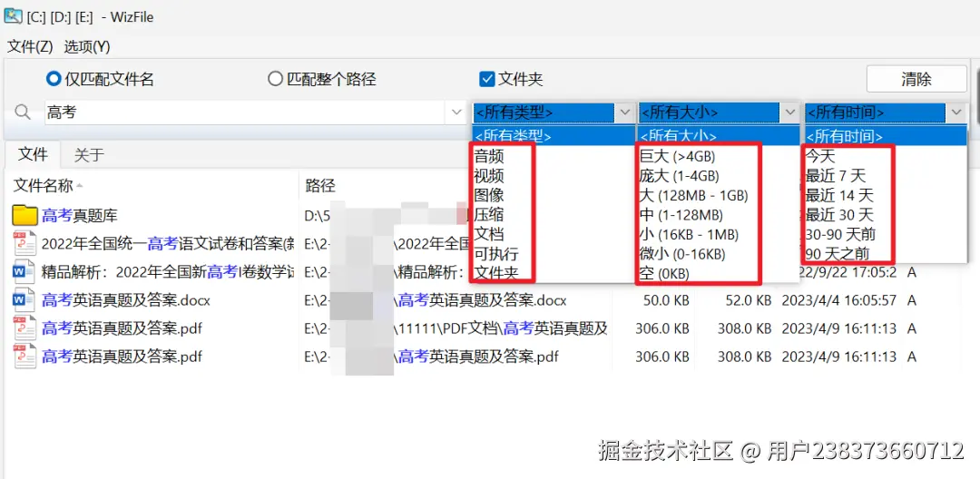Pick 30-90 天前 in time list
This screenshot has height=479, width=980.
coord(840,234)
